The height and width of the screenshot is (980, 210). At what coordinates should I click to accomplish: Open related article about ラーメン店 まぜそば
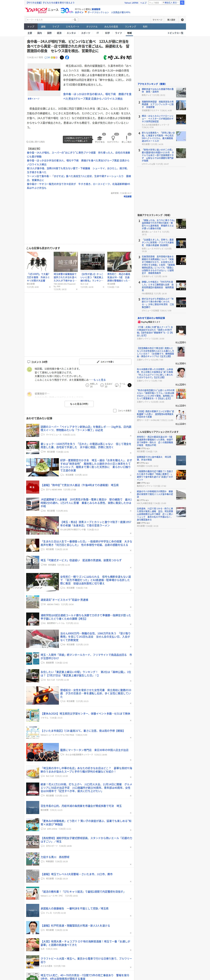coord(79,178)
